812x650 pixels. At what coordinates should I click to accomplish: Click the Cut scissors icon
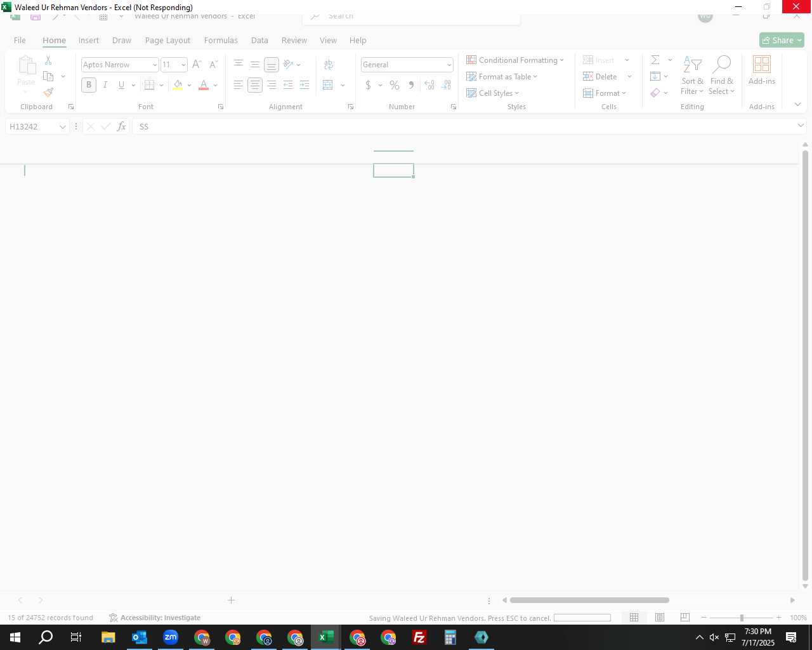(48, 60)
